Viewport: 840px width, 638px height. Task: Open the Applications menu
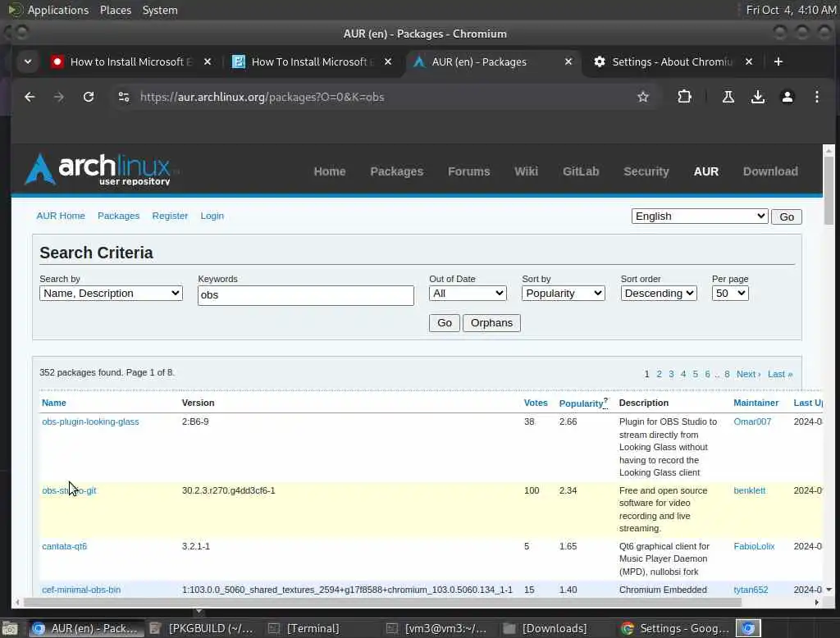point(58,10)
